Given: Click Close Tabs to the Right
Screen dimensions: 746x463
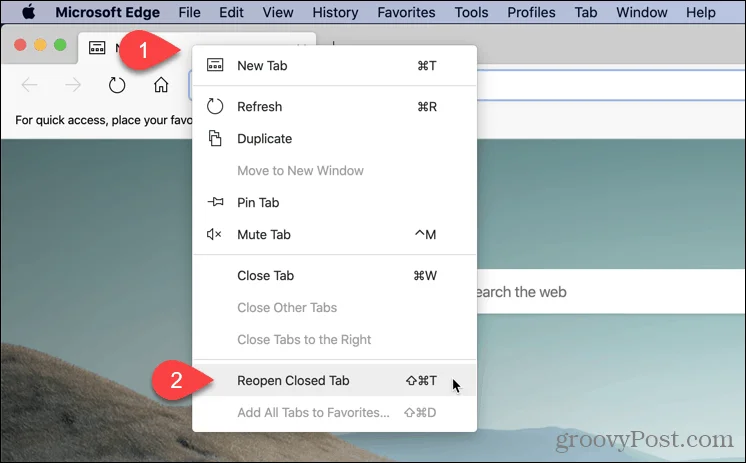Looking at the screenshot, I should click(x=334, y=339).
